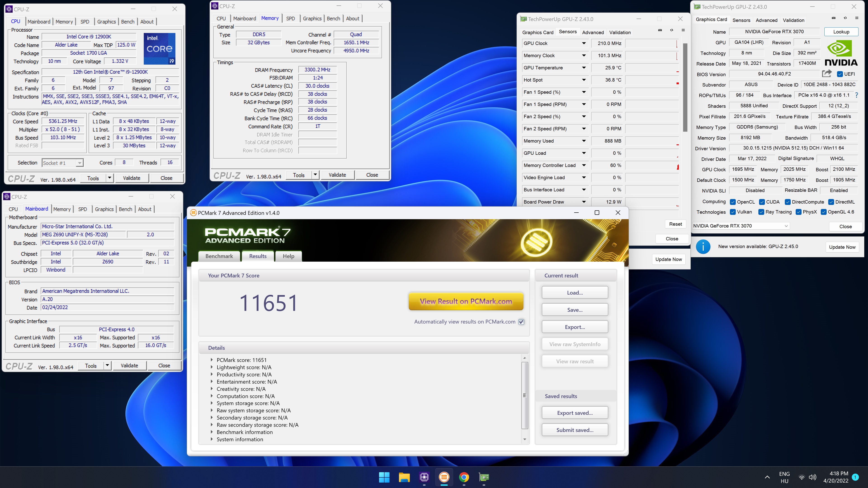Click the notification badge in taskbar

(855, 477)
